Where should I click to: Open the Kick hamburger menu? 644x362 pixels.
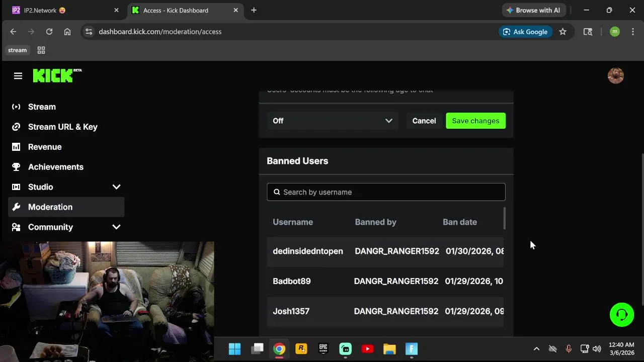pyautogui.click(x=18, y=76)
